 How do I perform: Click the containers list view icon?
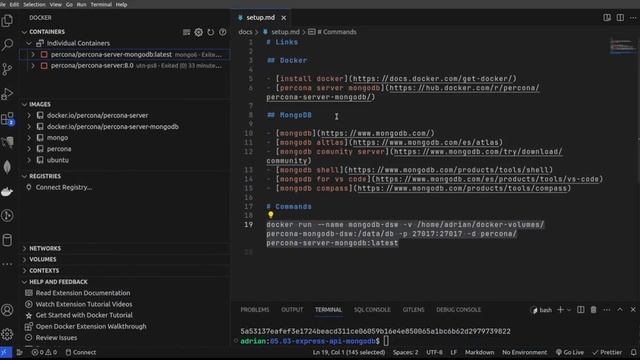point(187,32)
